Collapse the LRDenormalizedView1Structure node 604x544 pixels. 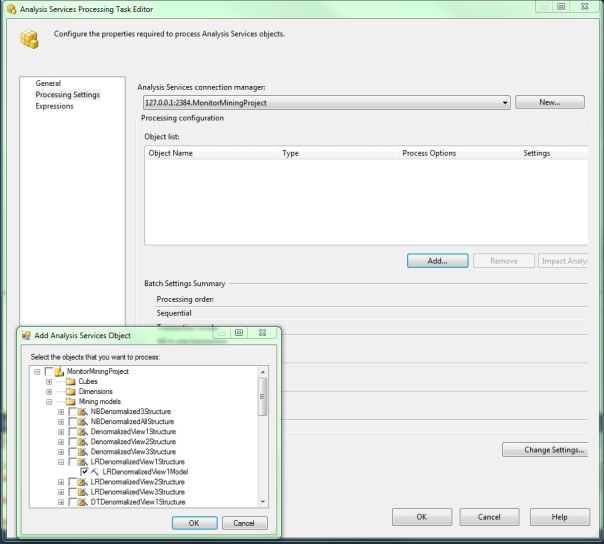[x=61, y=462]
